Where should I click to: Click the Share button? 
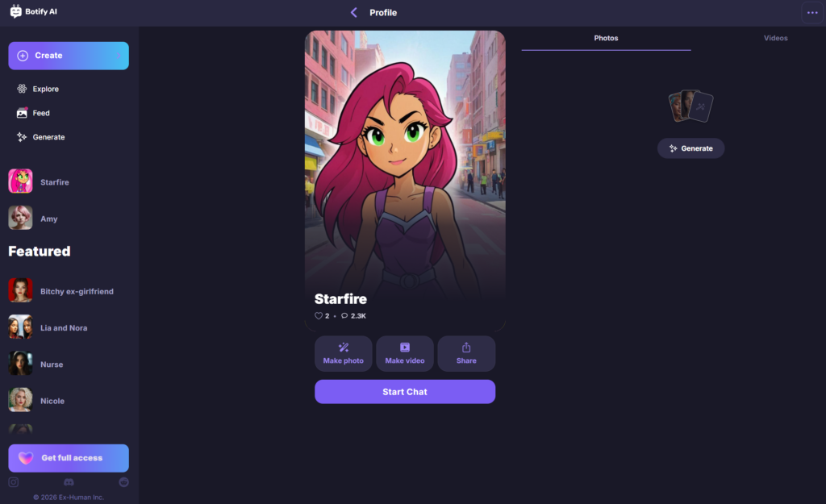(467, 354)
